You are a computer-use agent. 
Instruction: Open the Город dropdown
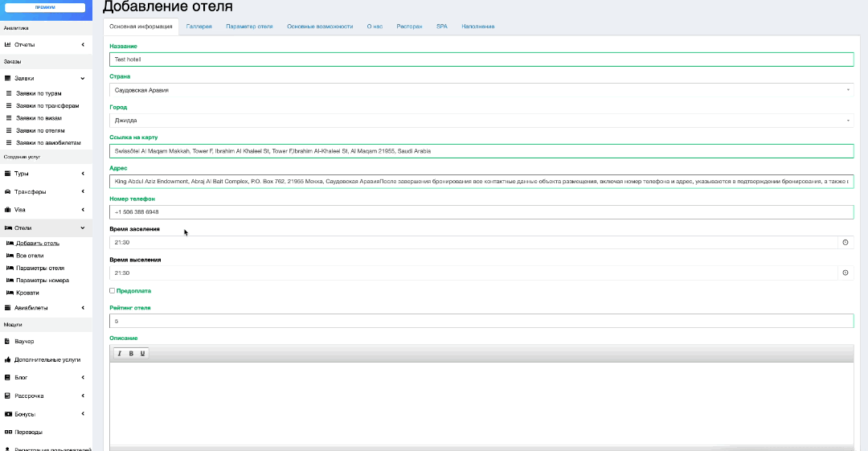481,121
